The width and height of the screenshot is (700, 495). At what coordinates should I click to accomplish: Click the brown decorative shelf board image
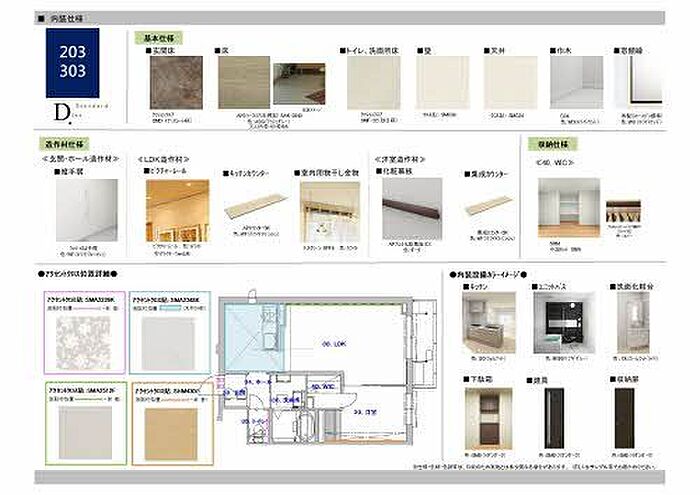click(x=411, y=208)
